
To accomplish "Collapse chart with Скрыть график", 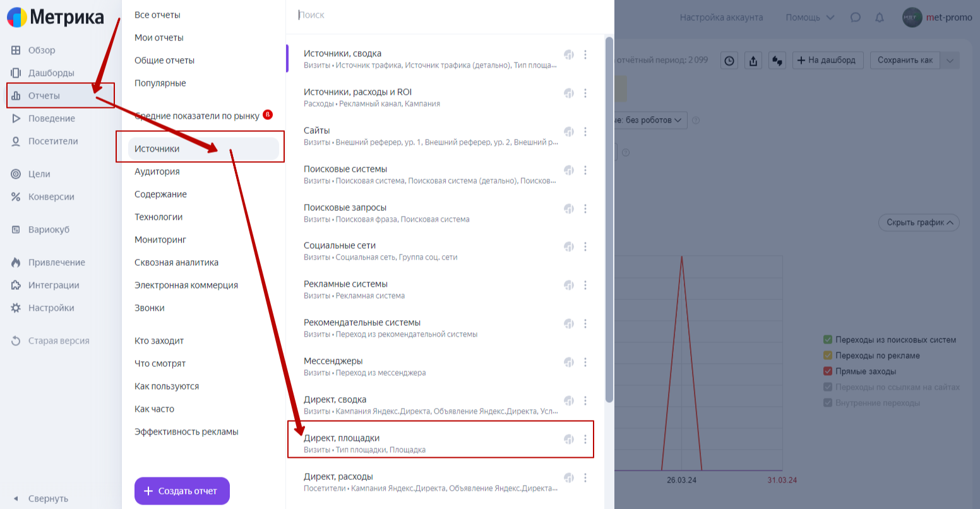I will (919, 222).
